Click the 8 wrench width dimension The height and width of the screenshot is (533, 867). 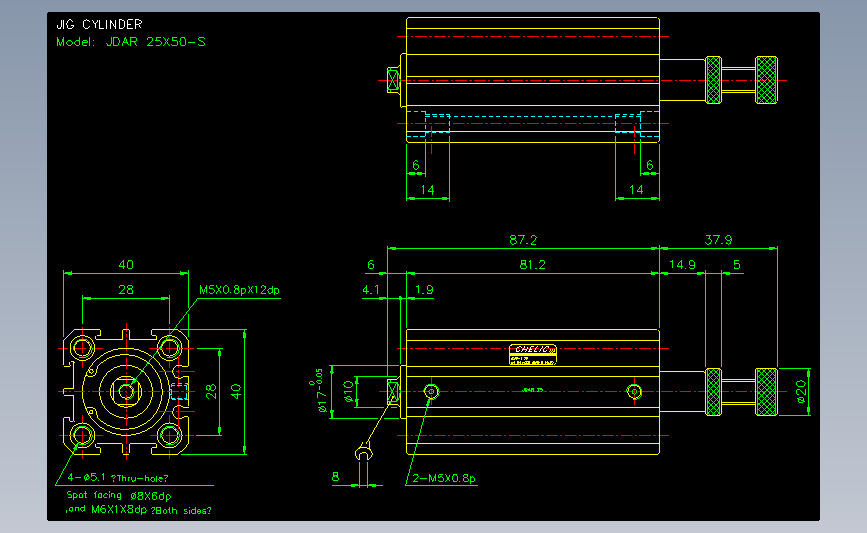pyautogui.click(x=336, y=477)
